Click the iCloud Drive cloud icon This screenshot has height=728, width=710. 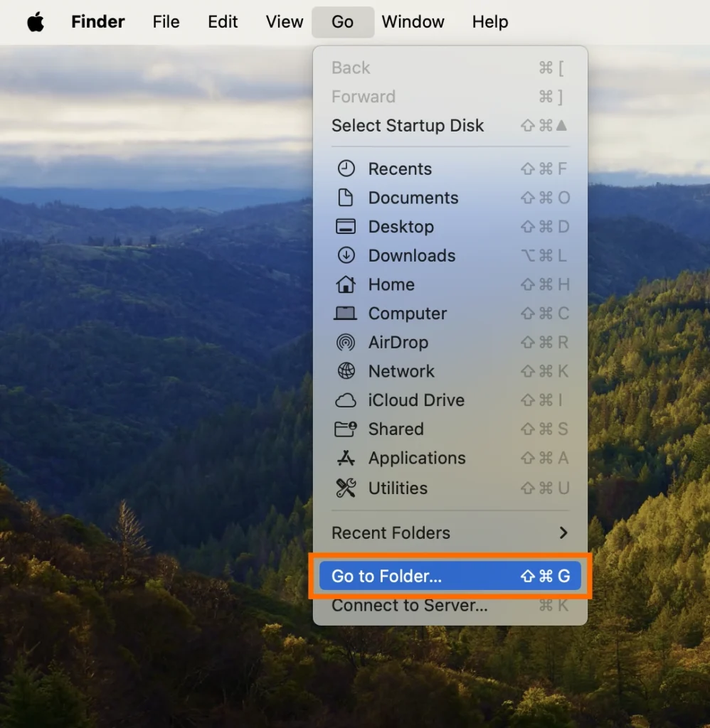pyautogui.click(x=346, y=400)
